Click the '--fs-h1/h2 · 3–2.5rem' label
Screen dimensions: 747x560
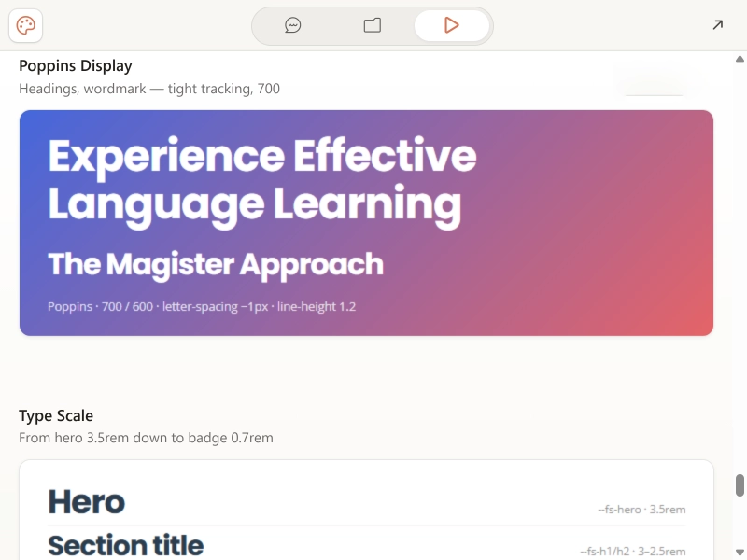click(x=633, y=552)
